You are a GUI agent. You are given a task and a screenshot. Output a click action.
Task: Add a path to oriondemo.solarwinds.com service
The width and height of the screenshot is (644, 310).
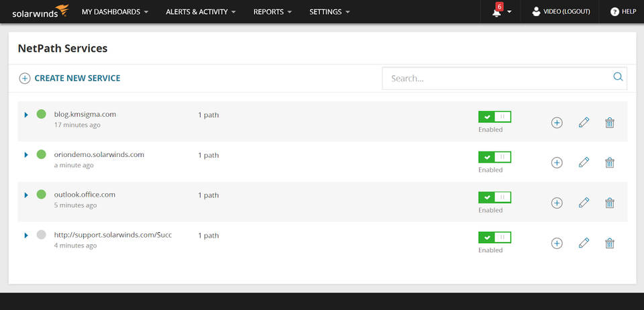[556, 162]
